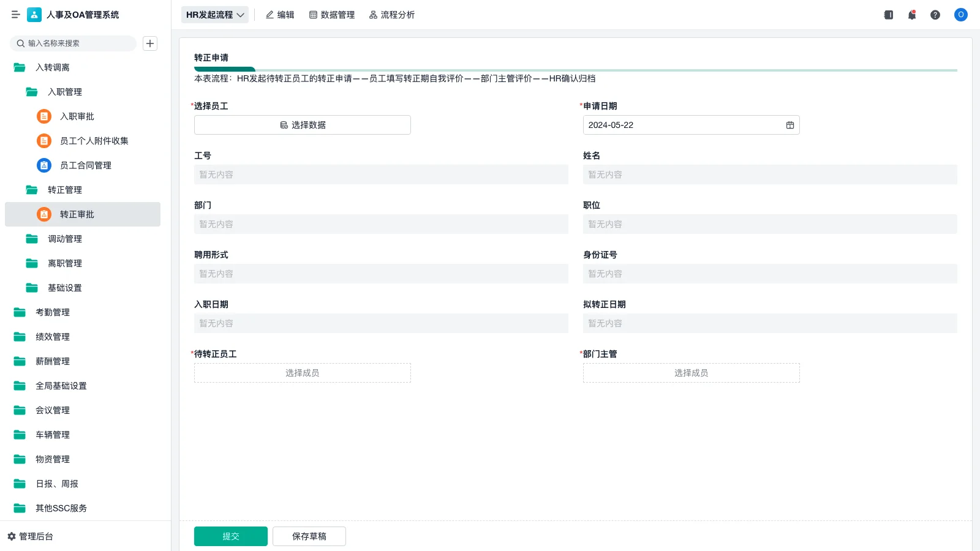Click the notification bell icon
Viewport: 980px width, 551px height.
click(x=911, y=15)
